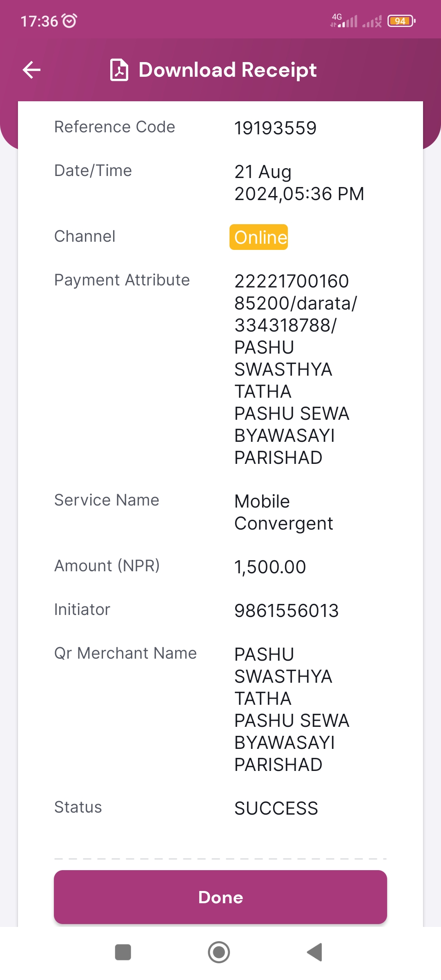
Task: Tap the SUCCESS status value
Action: pyautogui.click(x=276, y=808)
